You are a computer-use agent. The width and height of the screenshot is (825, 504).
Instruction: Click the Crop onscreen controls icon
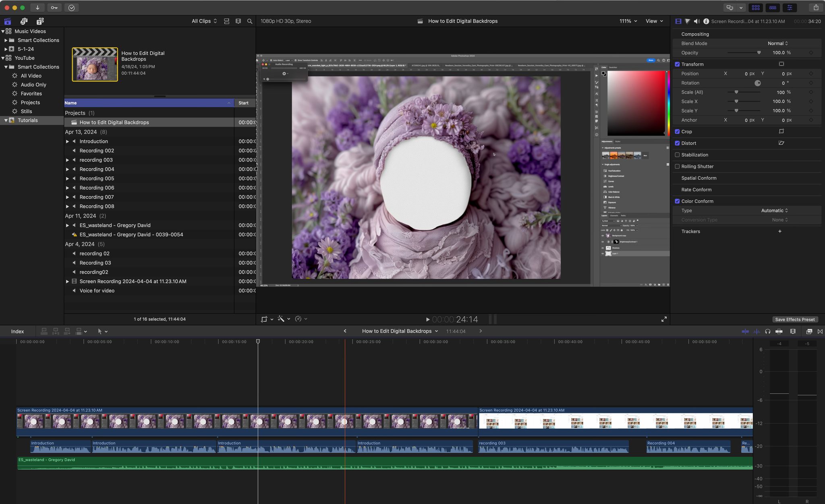pos(781,131)
